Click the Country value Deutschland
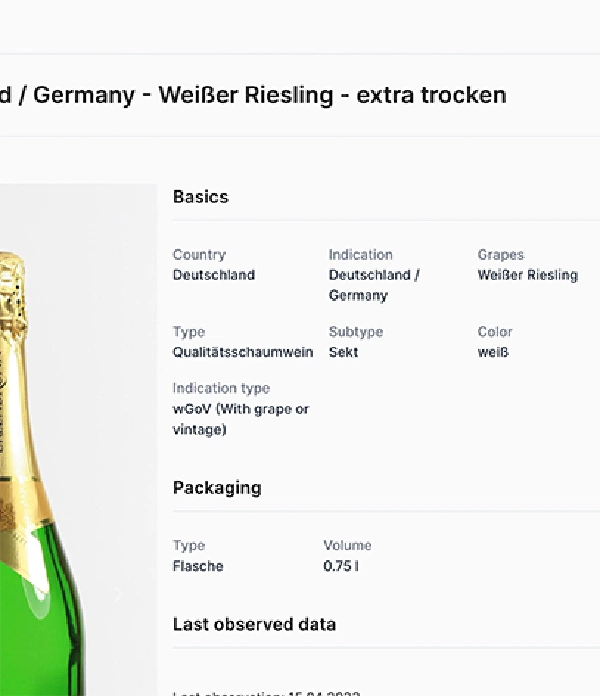The height and width of the screenshot is (696, 600). (x=214, y=275)
